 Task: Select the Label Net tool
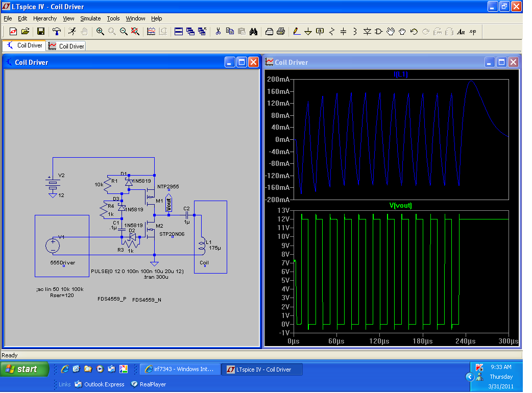[320, 32]
